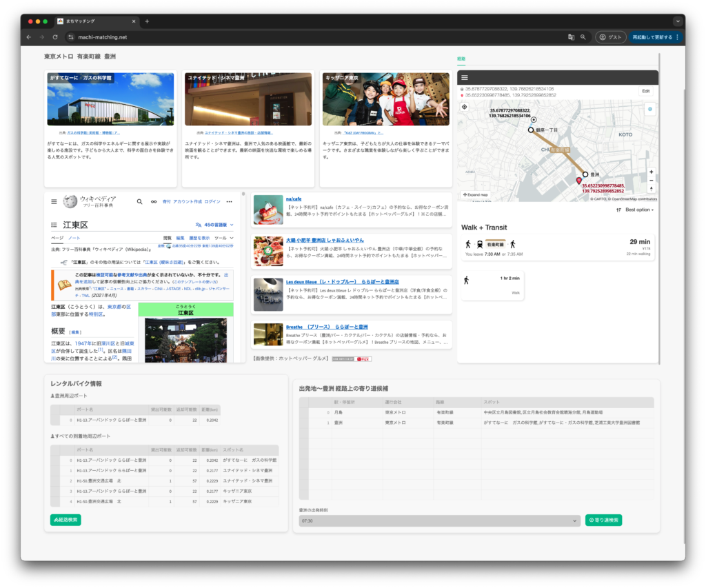Click the Edit button on the route panel
Screen dimensions: 706x588
tap(645, 91)
